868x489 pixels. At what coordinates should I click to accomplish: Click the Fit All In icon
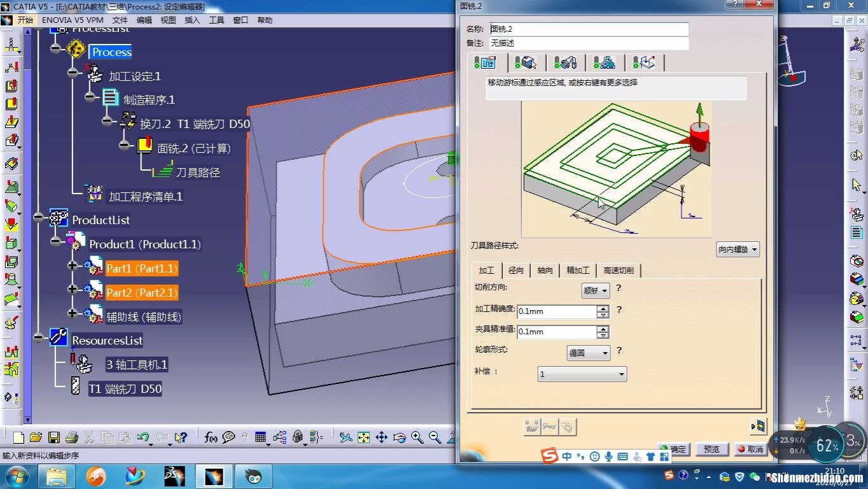click(363, 437)
